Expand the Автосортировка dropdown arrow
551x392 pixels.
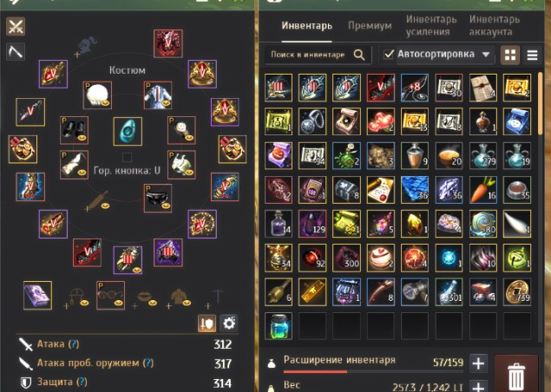tap(486, 55)
